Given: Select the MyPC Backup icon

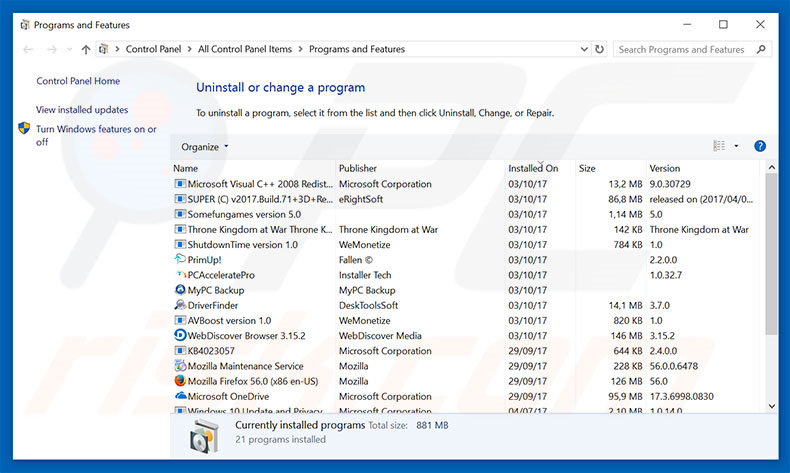Looking at the screenshot, I should [x=180, y=290].
